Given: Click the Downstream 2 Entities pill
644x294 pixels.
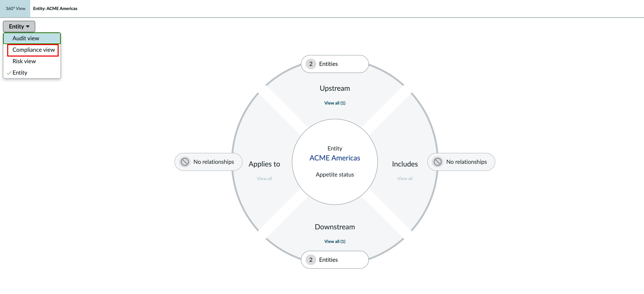Looking at the screenshot, I should [x=335, y=260].
